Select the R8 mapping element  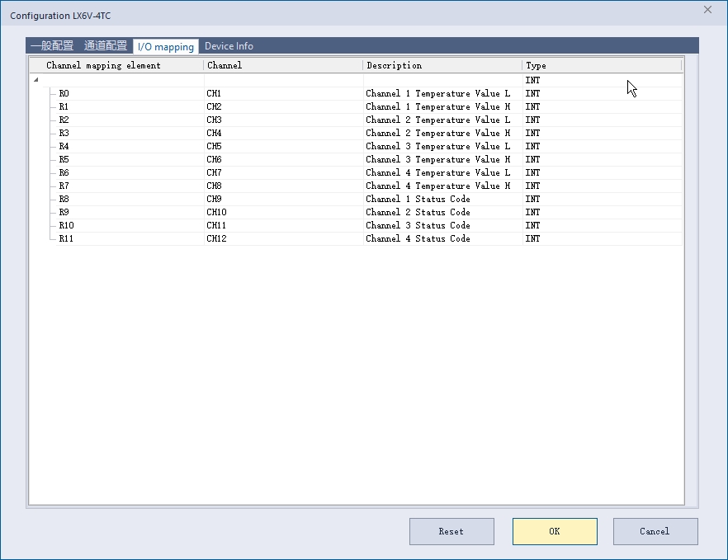click(64, 199)
